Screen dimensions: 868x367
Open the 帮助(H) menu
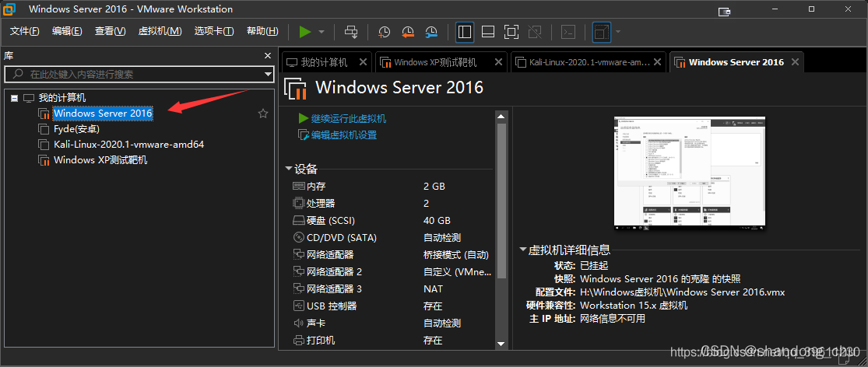[262, 32]
